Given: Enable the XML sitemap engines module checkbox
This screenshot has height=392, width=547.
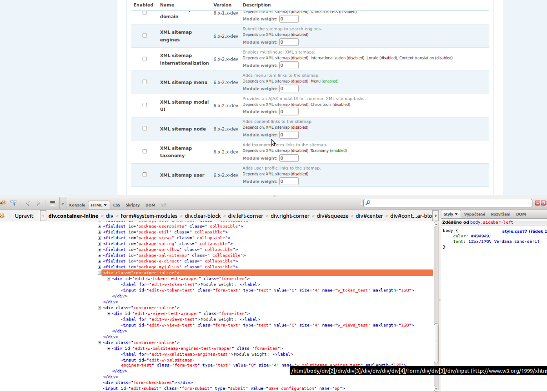Looking at the screenshot, I should [x=145, y=35].
